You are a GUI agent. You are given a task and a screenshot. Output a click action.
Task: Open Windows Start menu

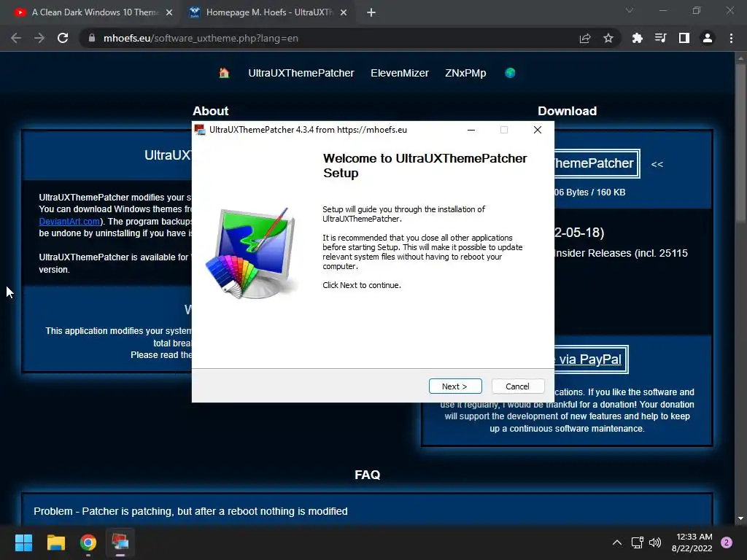click(23, 542)
